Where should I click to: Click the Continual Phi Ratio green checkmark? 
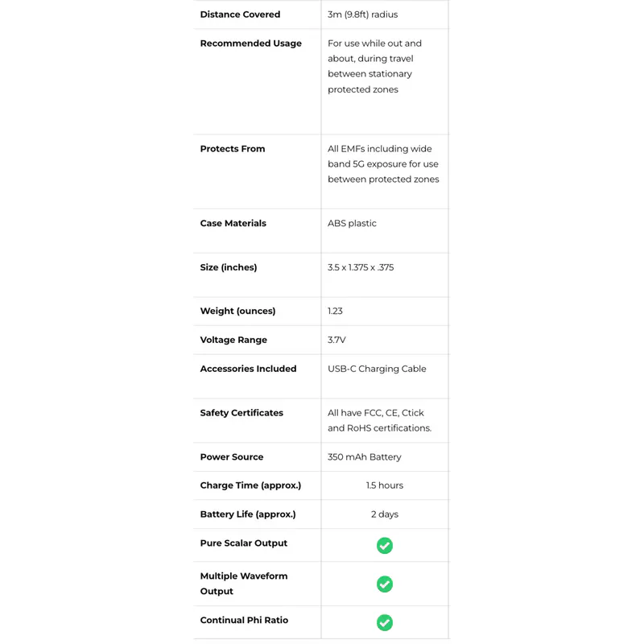pos(385,623)
